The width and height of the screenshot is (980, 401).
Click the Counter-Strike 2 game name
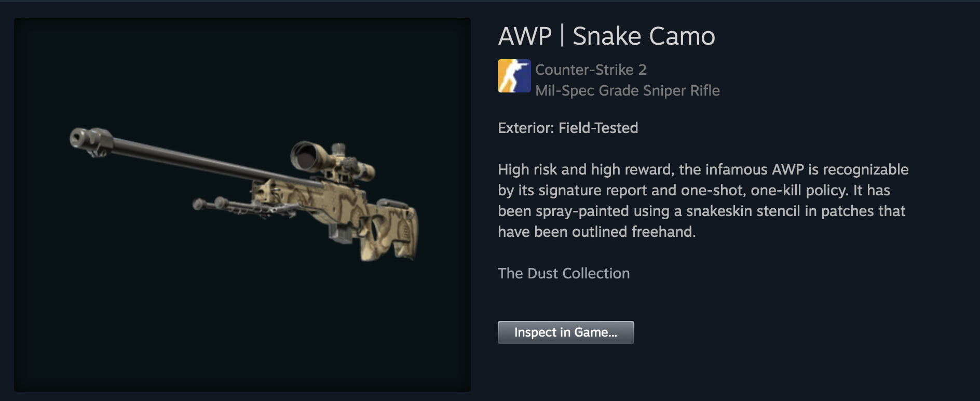591,70
